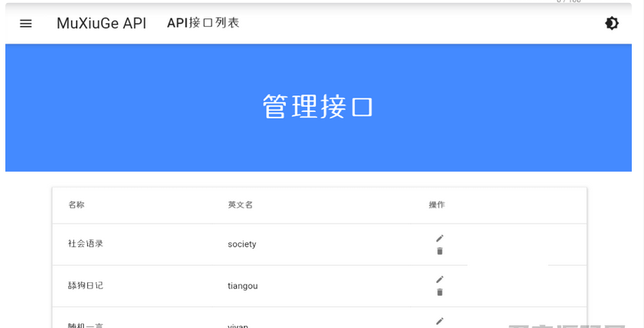Select the 随机一言 name cell
Image resolution: width=644 pixels, height=328 pixels.
86,325
